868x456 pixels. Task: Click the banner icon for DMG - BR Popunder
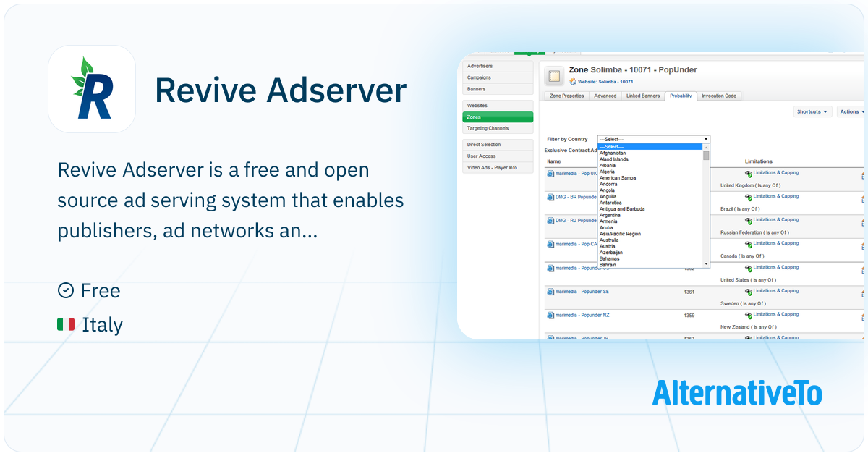pyautogui.click(x=550, y=197)
